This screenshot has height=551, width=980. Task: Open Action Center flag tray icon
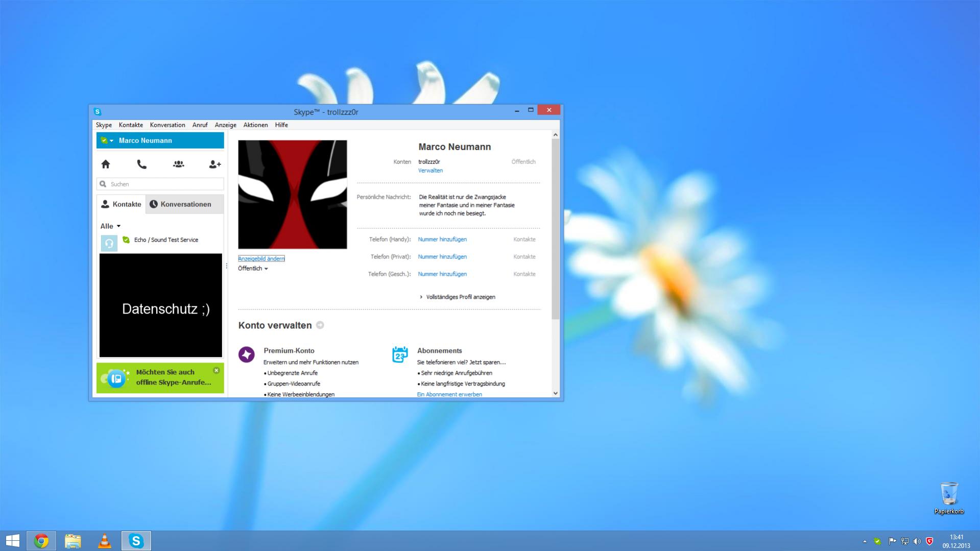pyautogui.click(x=892, y=541)
